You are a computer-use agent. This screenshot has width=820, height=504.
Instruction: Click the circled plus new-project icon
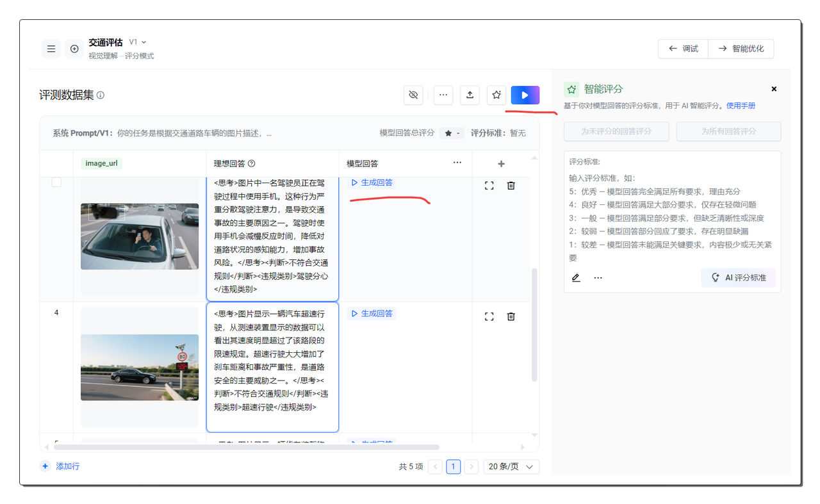tap(74, 49)
